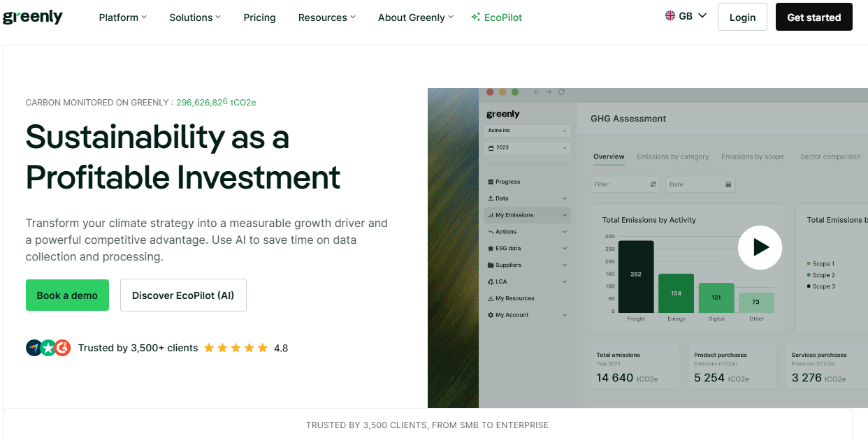
Task: Click the Total emissions 14 640 card
Action: click(x=635, y=367)
